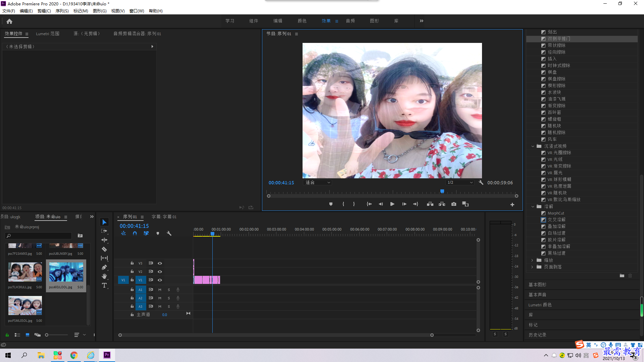Select the Track Select Forward tool

pos(104,231)
